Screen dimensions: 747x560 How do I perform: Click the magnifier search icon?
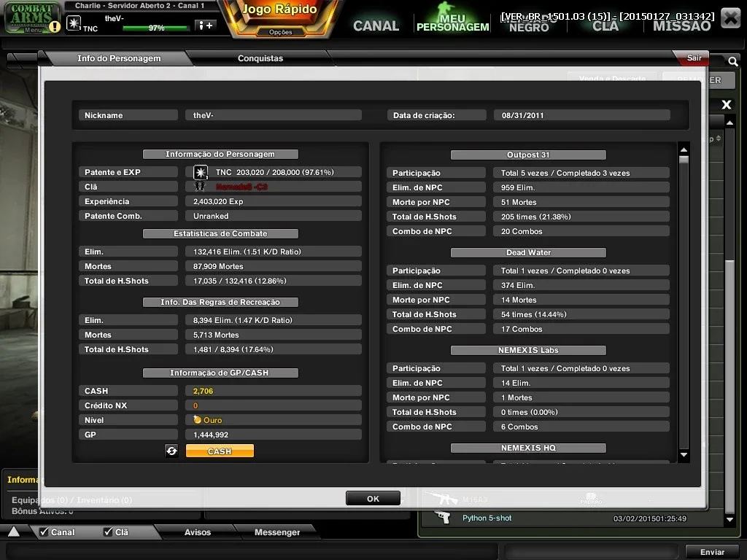[x=732, y=61]
